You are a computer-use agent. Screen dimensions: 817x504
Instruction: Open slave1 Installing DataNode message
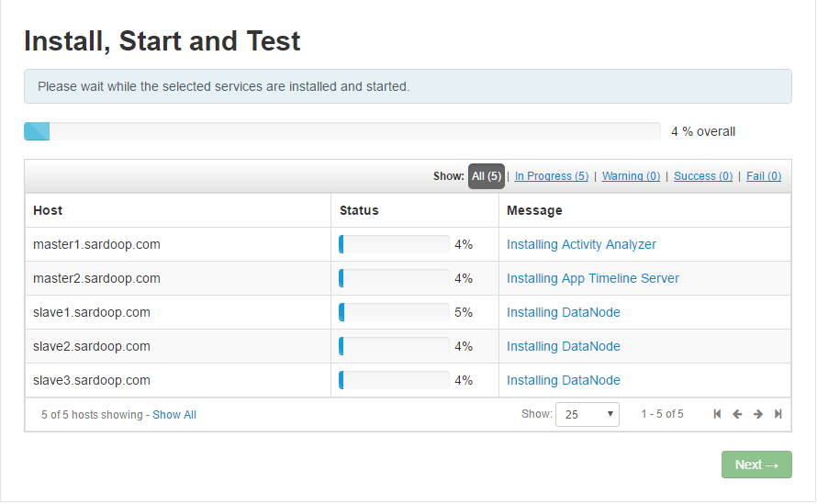pos(563,312)
